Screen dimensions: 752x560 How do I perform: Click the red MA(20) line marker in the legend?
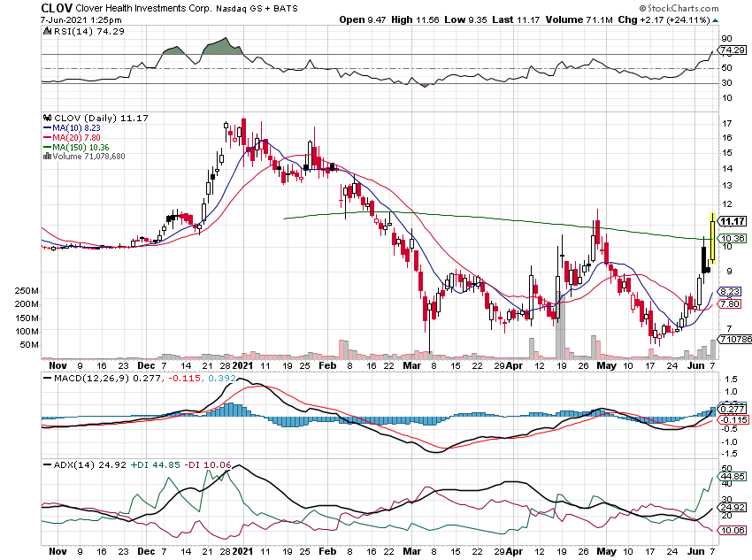(x=47, y=138)
